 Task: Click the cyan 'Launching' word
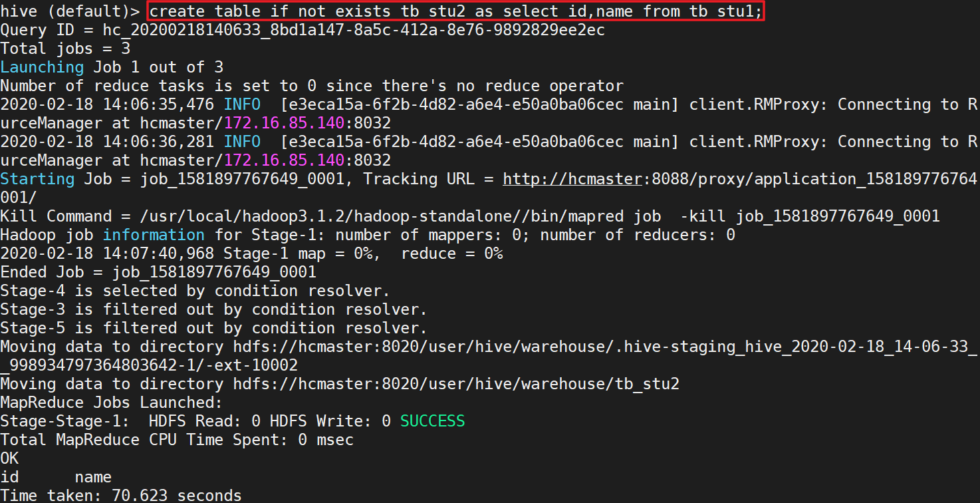42,67
